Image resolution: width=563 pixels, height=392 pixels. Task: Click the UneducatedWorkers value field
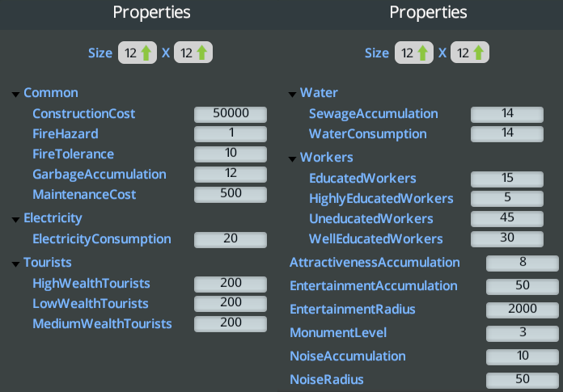[507, 219]
